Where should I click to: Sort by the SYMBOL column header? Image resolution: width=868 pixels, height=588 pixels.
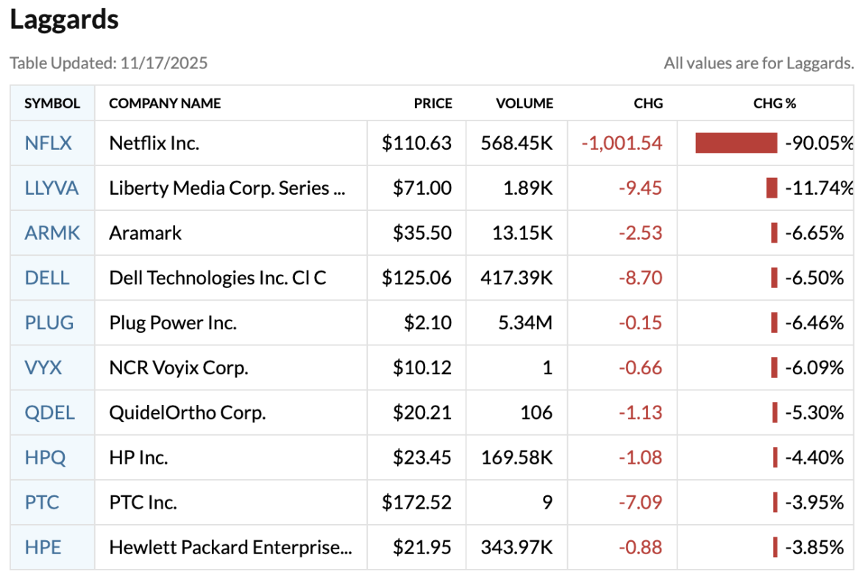pos(52,104)
